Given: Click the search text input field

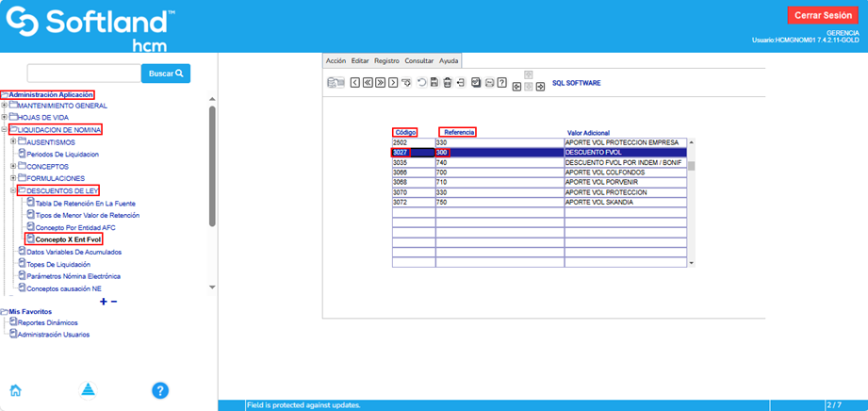Looking at the screenshot, I should tap(83, 73).
